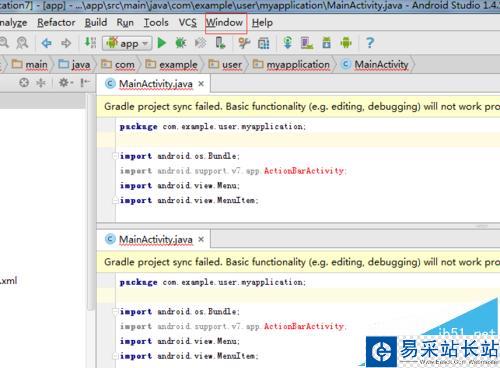Screen dimensions: 500x368
Task: Open the AVD Manager icon
Action: (307, 43)
